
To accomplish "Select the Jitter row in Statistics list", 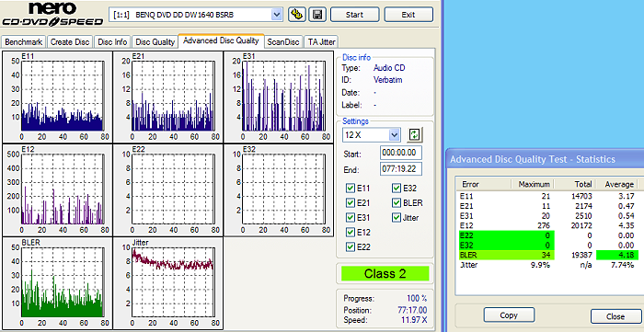I will coord(548,265).
